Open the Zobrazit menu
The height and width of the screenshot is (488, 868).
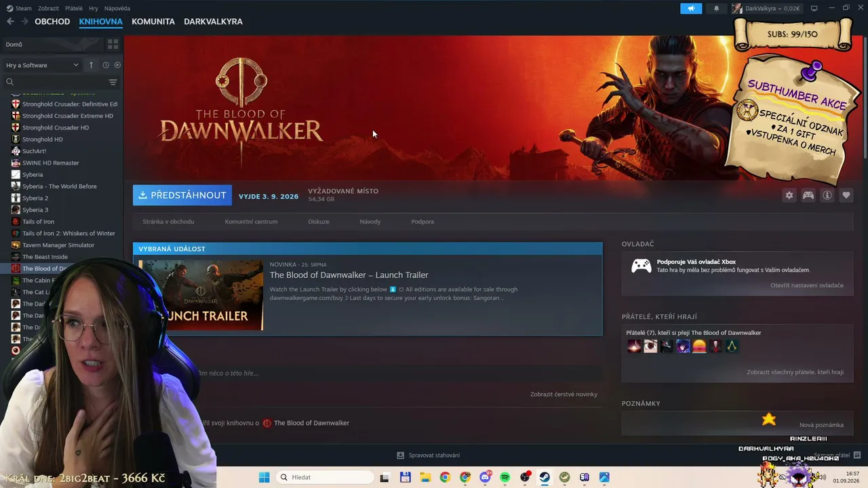tap(48, 8)
